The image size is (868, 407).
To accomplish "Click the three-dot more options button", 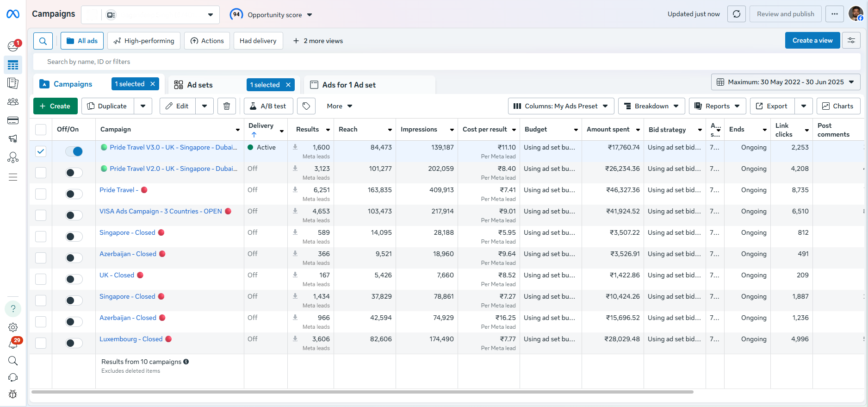I will point(835,14).
